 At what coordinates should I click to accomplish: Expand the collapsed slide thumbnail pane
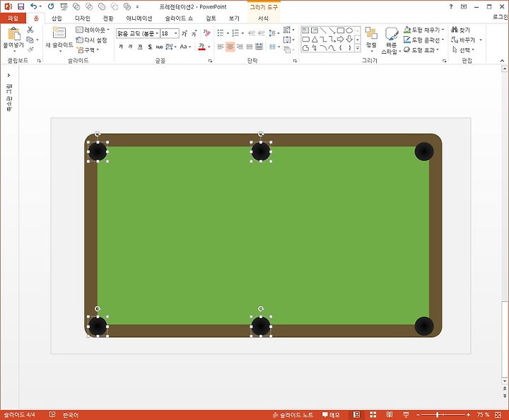tap(8, 75)
